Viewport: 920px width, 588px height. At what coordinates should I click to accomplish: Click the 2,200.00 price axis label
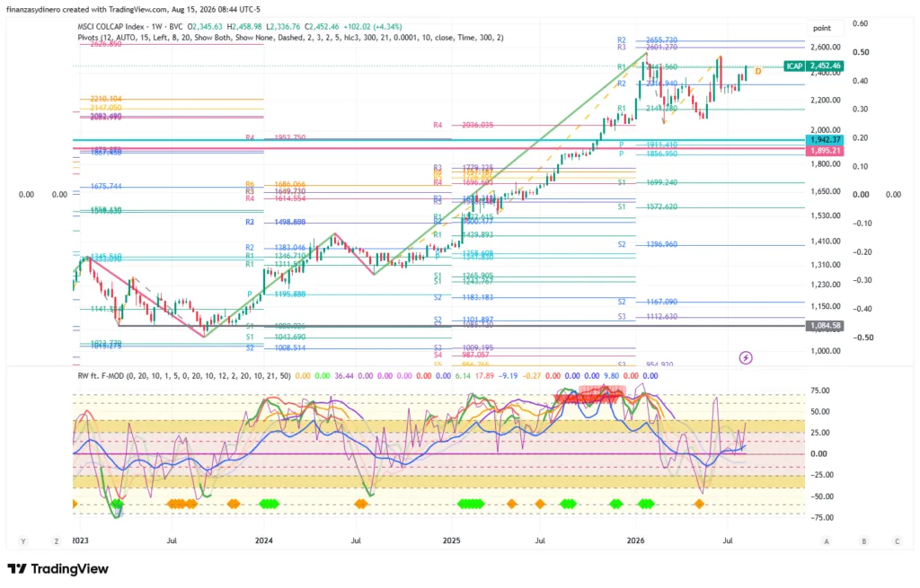(825, 100)
